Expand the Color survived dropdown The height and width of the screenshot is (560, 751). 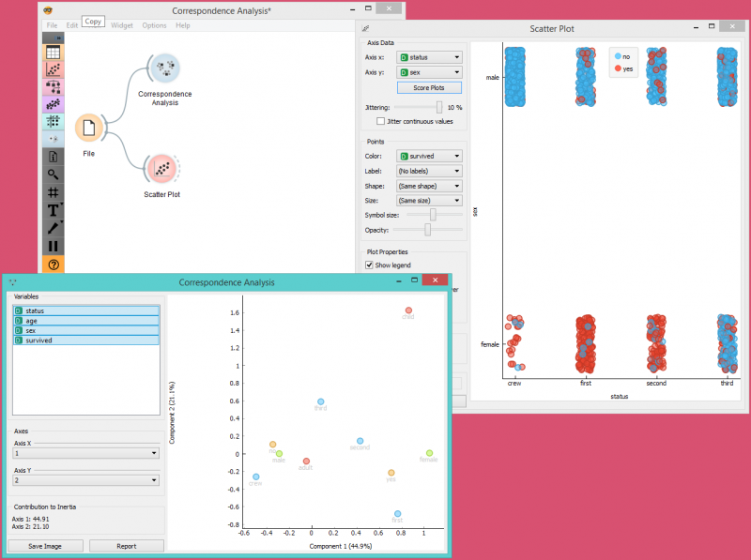click(430, 156)
